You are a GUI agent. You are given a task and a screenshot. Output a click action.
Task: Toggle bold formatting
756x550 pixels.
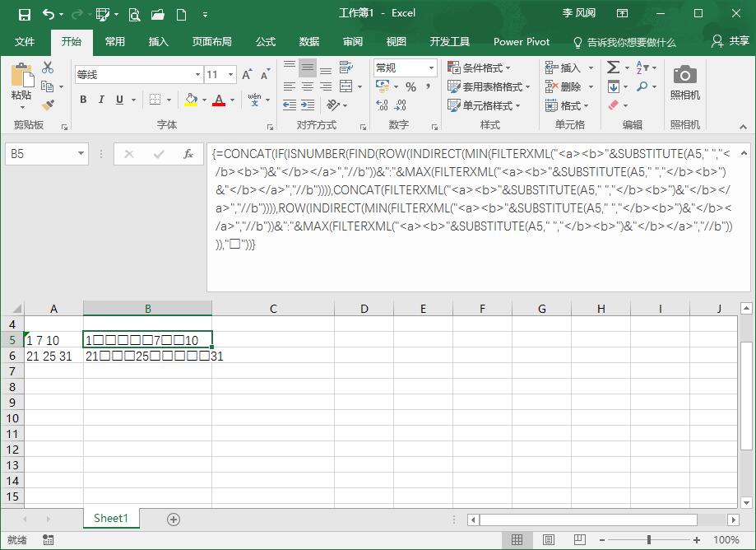click(x=83, y=100)
